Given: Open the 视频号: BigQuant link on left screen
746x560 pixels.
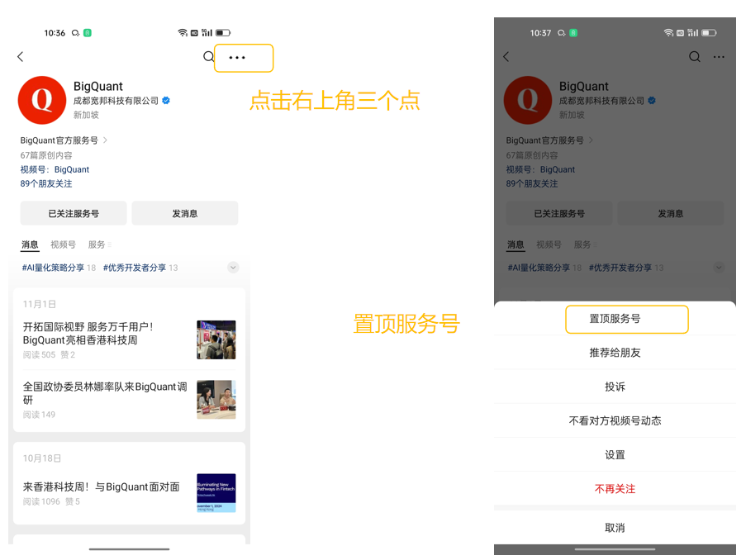Looking at the screenshot, I should pyautogui.click(x=55, y=169).
